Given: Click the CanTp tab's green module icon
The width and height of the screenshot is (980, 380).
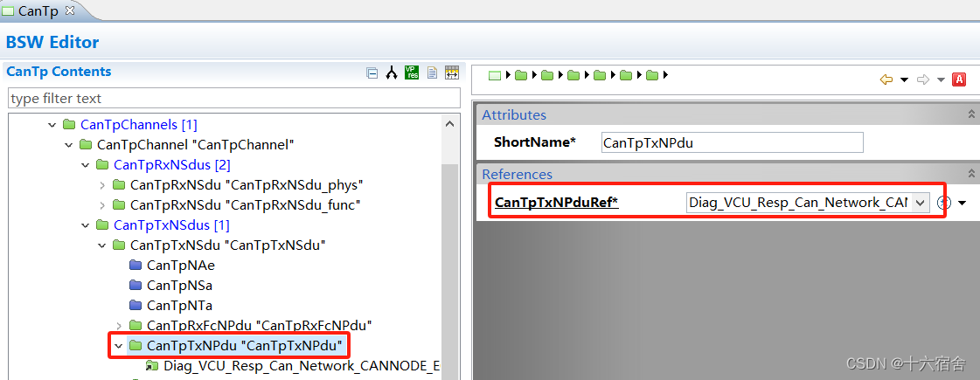Looking at the screenshot, I should coord(8,10).
